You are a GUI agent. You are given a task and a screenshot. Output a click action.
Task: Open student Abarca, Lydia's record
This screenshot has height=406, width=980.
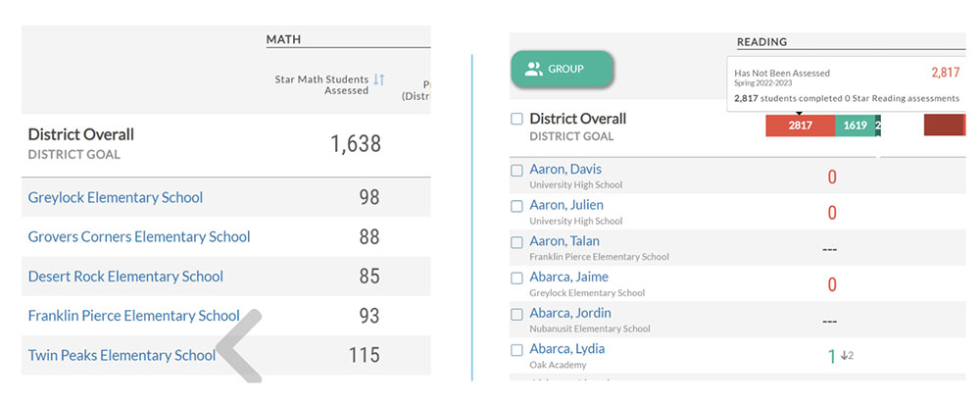click(x=567, y=348)
